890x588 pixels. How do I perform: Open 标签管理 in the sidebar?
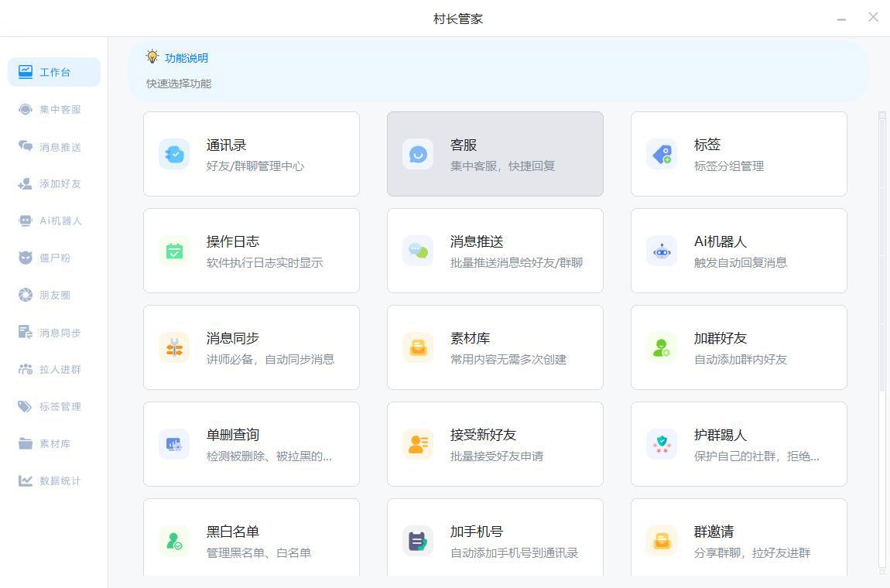53,406
